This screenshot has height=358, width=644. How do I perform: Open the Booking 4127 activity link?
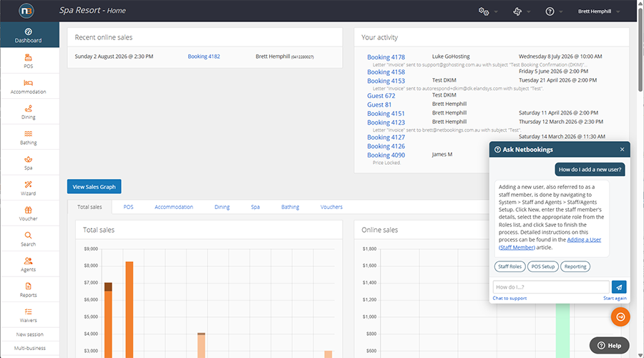pos(386,137)
